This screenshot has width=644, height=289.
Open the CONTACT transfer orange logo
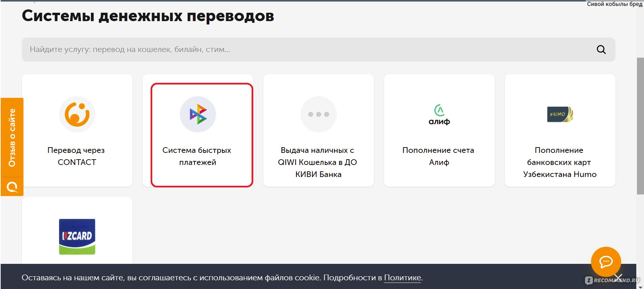tap(77, 114)
